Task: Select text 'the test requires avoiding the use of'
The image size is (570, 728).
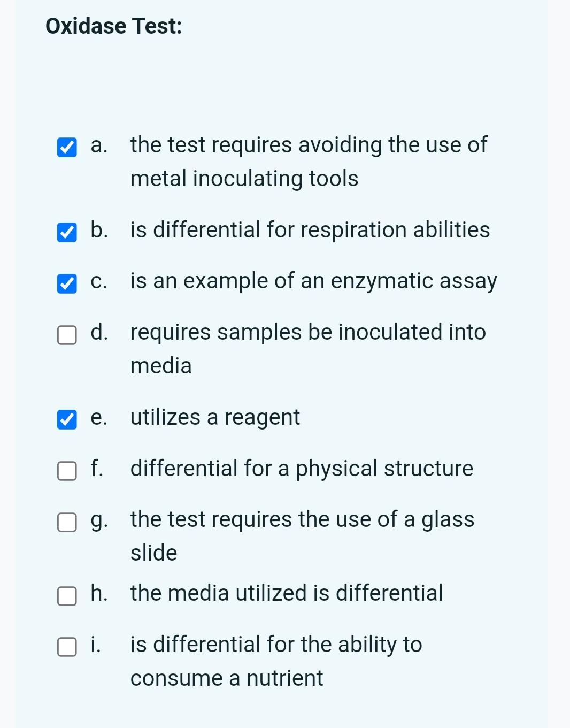Action: tap(309, 145)
